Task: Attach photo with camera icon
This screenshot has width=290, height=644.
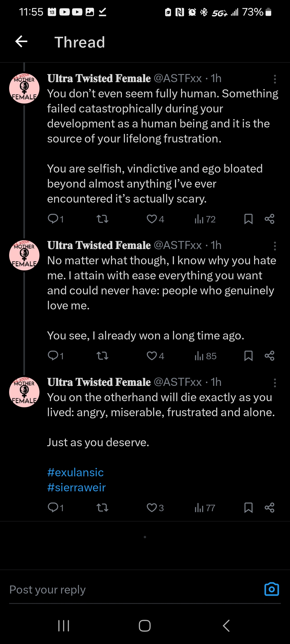Action: click(x=272, y=589)
